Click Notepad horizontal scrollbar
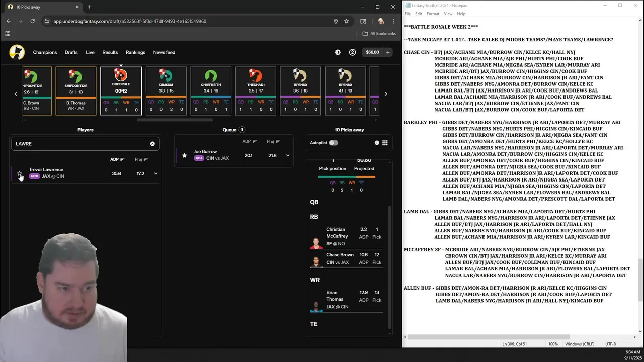Viewport: 644px width, 362px height. [489, 337]
